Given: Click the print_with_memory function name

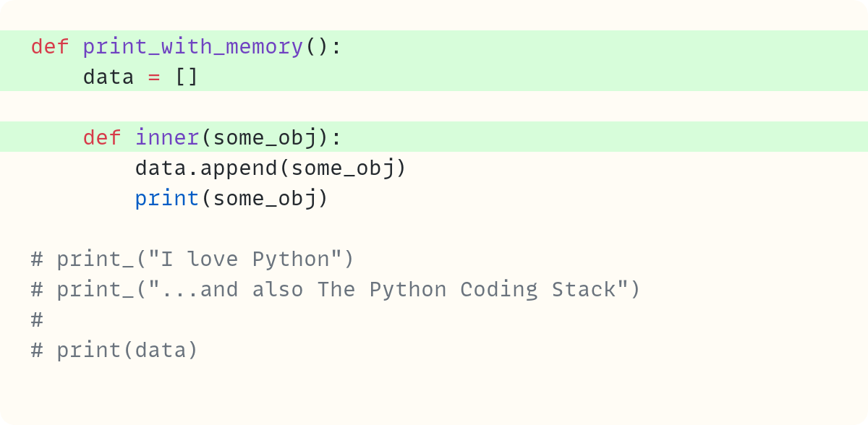Looking at the screenshot, I should point(192,47).
